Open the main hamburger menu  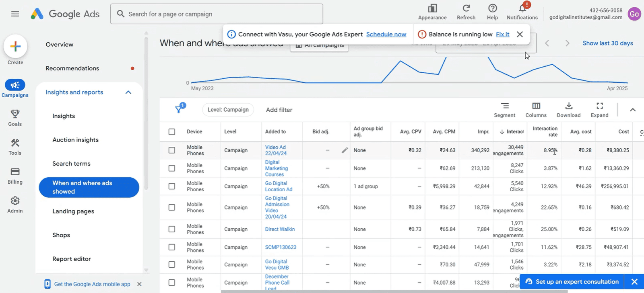[15, 14]
